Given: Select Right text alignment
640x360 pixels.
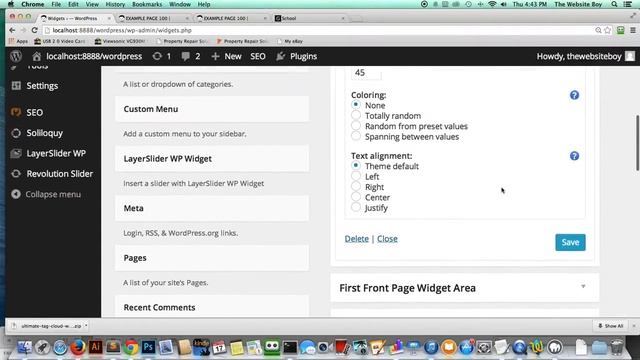Looking at the screenshot, I should (x=356, y=186).
